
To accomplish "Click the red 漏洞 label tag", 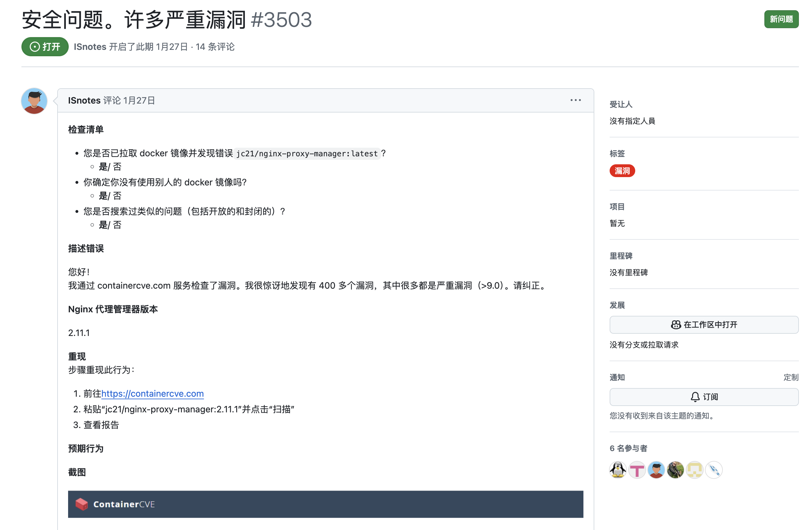I will click(622, 171).
